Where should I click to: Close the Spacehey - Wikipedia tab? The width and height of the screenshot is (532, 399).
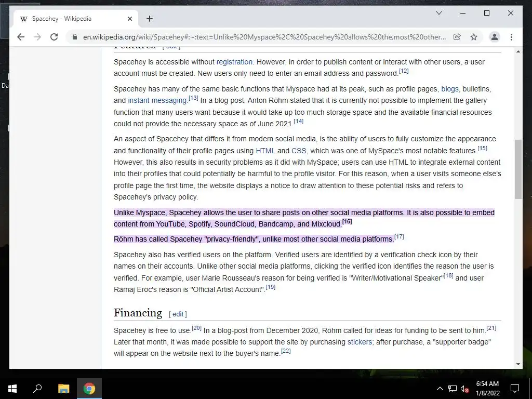pos(129,19)
